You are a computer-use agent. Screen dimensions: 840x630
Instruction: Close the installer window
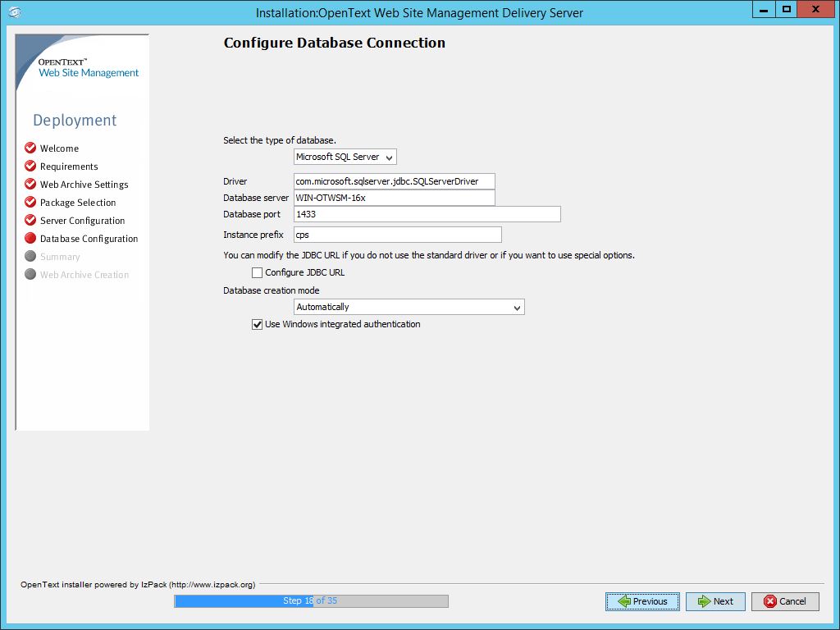tap(816, 10)
